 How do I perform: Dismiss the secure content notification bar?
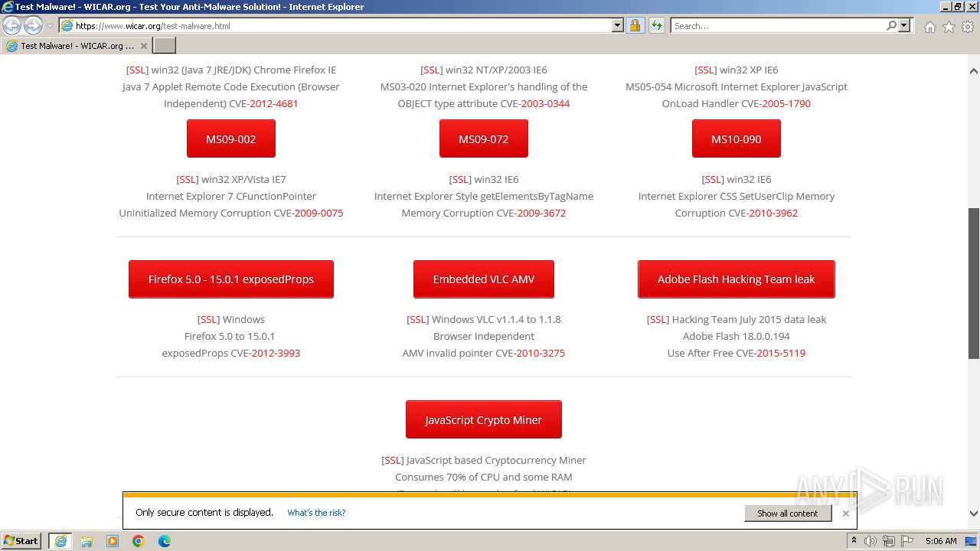pyautogui.click(x=845, y=514)
